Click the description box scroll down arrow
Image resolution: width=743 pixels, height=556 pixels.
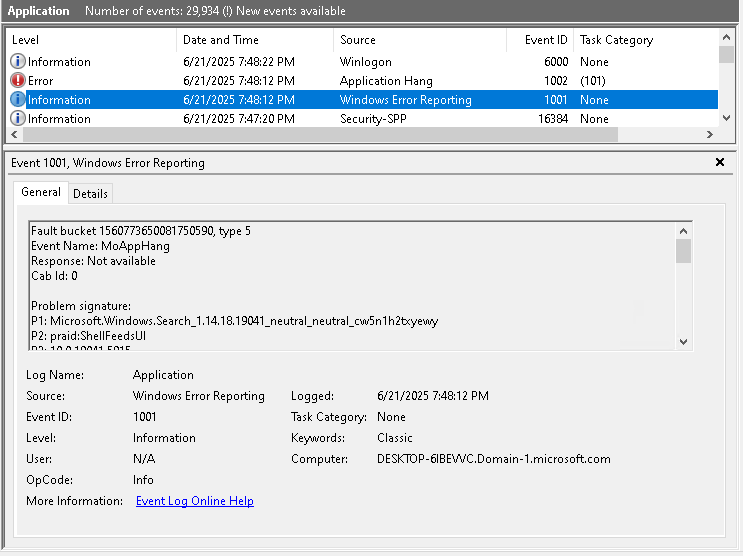coord(683,342)
